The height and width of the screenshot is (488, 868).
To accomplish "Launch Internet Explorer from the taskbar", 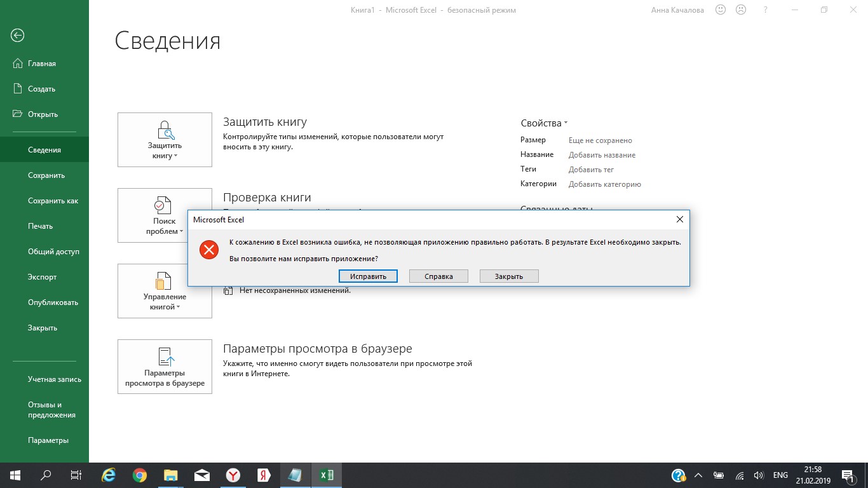I will pyautogui.click(x=109, y=475).
